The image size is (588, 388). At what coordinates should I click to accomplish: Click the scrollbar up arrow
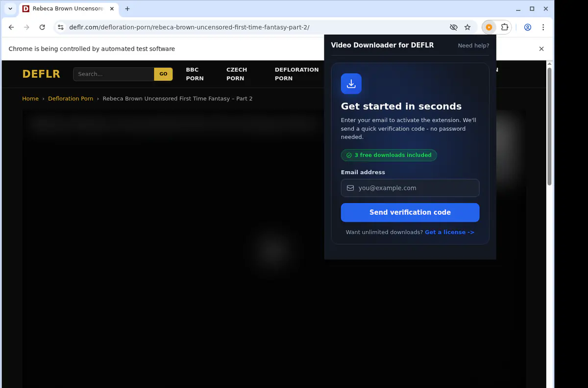pyautogui.click(x=549, y=64)
